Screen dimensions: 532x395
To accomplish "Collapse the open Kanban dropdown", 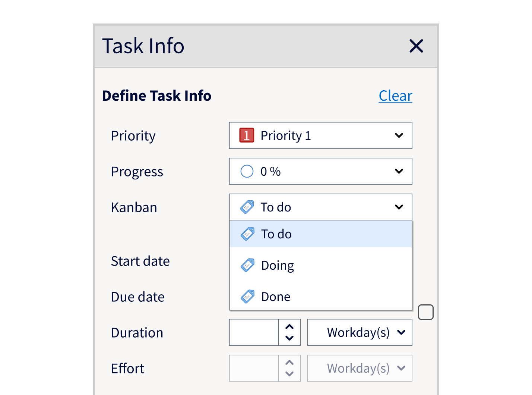I will click(399, 207).
